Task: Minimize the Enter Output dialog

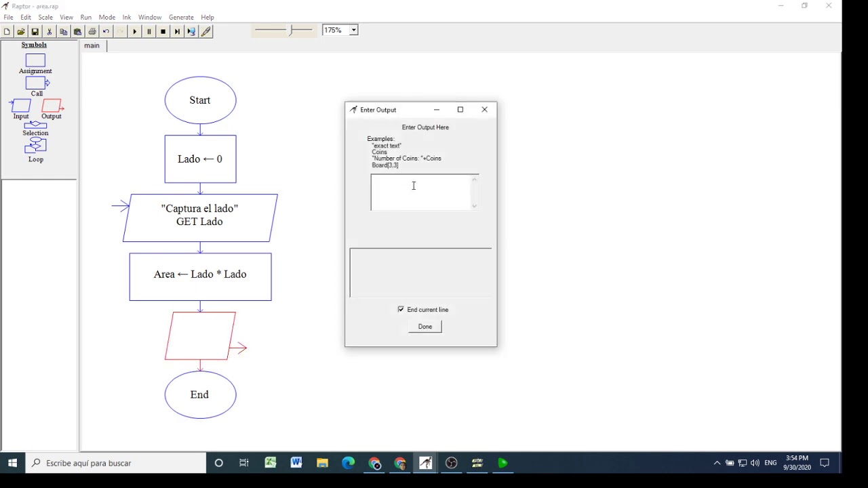Action: [437, 109]
